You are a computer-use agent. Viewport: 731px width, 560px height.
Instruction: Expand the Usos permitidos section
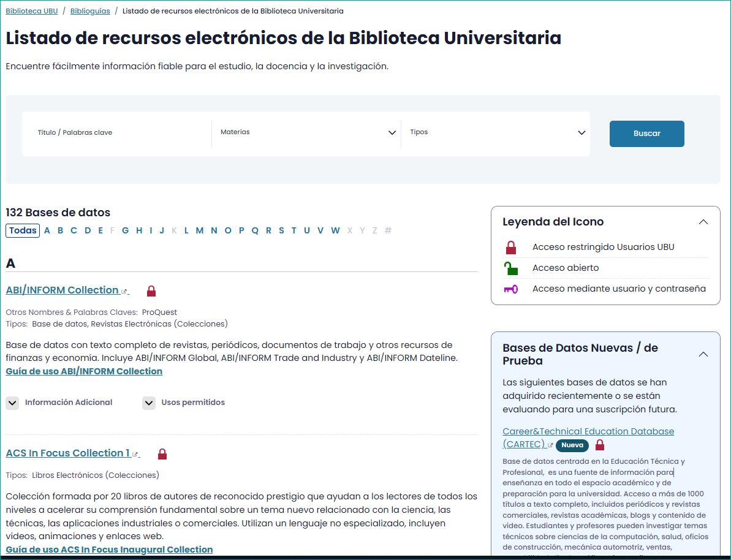(149, 403)
